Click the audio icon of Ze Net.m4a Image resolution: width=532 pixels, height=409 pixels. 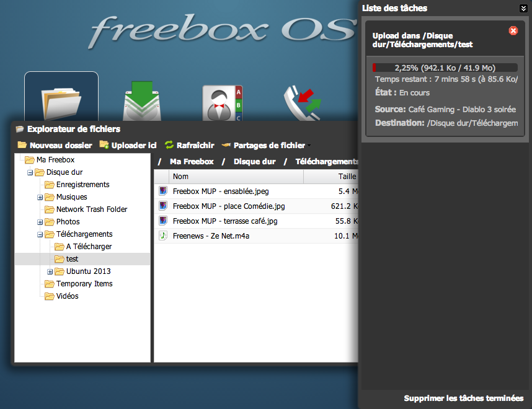[163, 235]
